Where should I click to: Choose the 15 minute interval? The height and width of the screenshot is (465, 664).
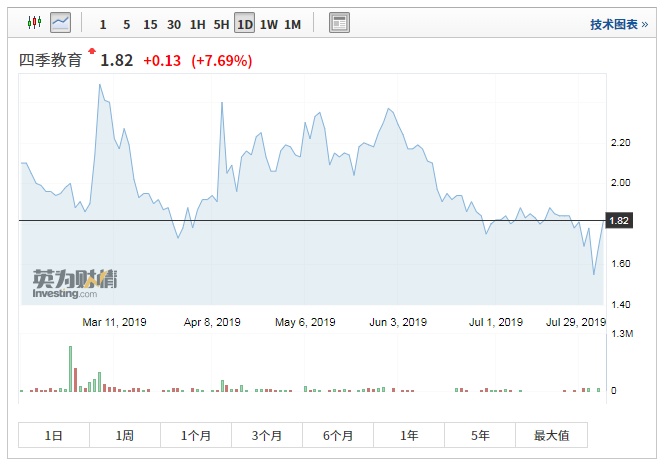[150, 23]
